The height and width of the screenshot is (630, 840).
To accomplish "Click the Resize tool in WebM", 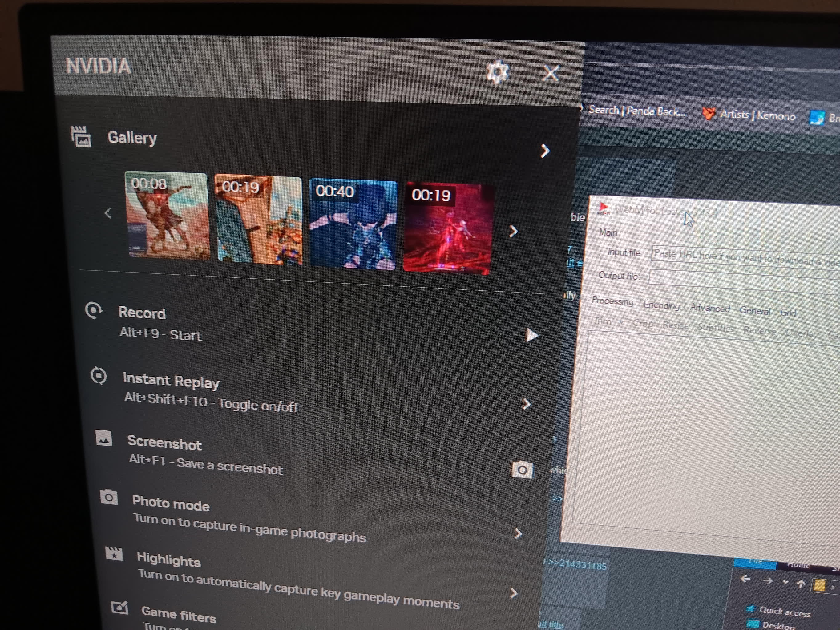I will (675, 325).
